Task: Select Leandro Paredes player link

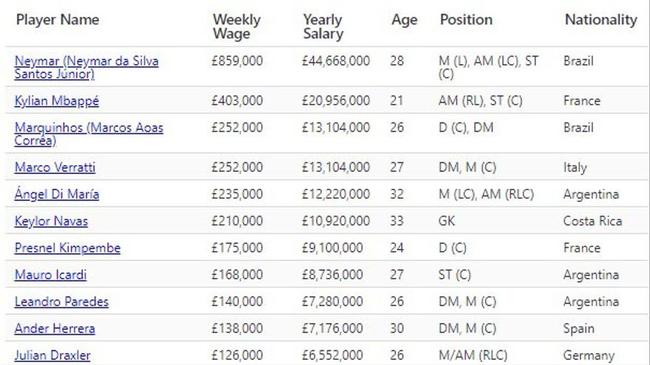Action: (x=61, y=302)
